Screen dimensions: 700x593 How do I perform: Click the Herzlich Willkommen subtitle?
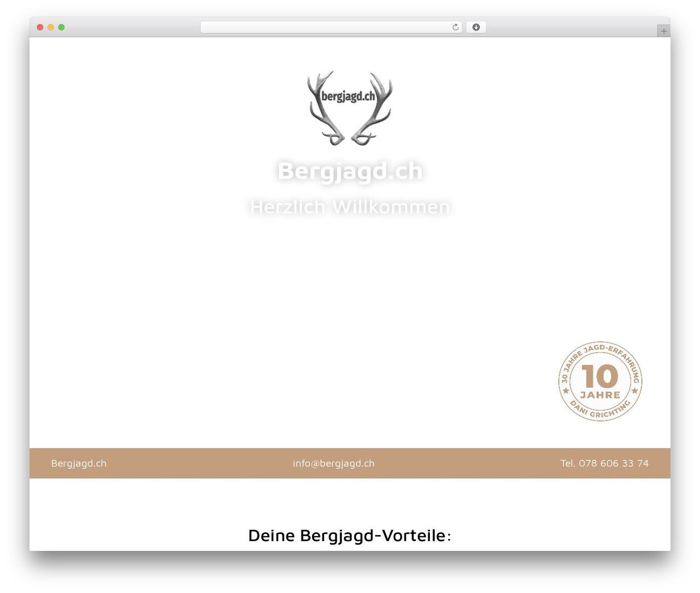[350, 207]
